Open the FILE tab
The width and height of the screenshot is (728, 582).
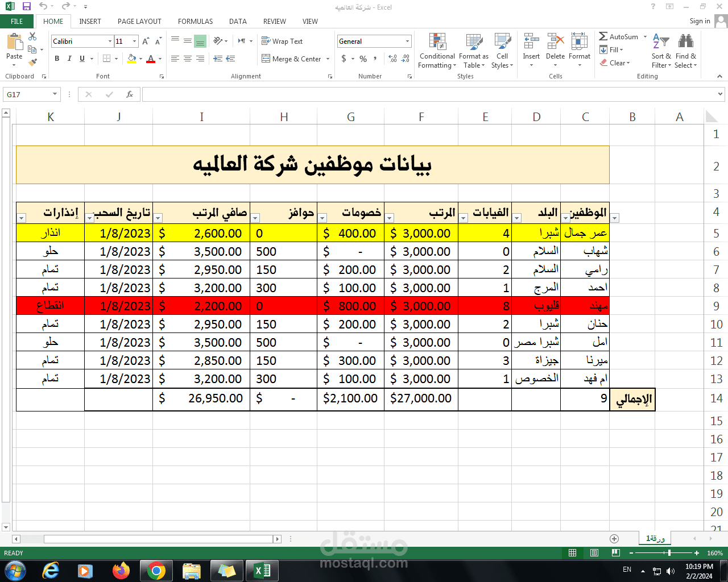tap(17, 22)
